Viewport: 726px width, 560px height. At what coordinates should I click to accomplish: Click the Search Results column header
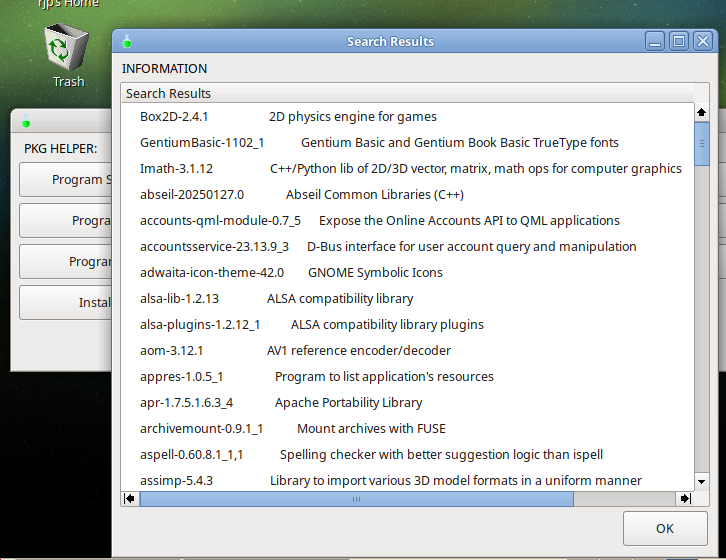(x=168, y=93)
